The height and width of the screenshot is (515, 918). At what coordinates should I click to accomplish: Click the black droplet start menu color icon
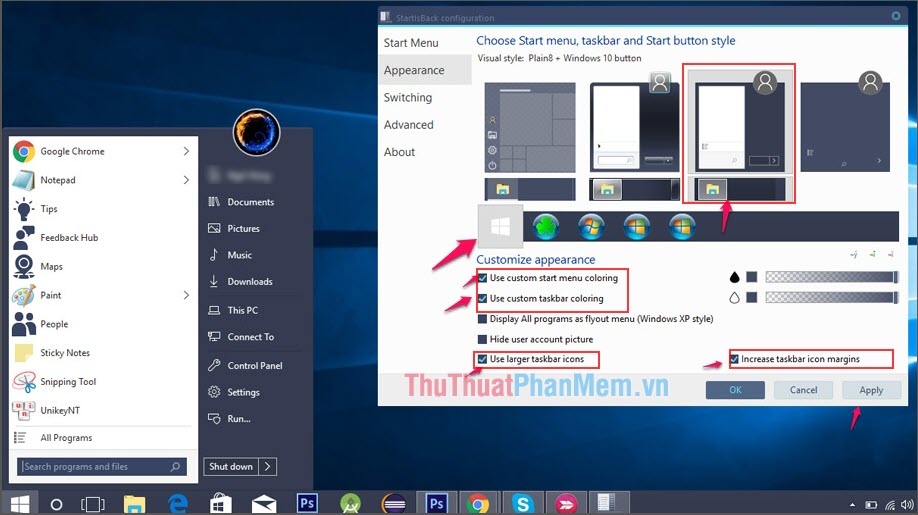point(734,277)
